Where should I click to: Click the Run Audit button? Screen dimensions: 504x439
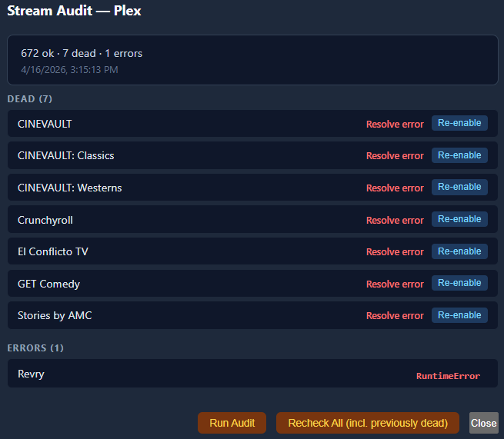[x=232, y=423]
